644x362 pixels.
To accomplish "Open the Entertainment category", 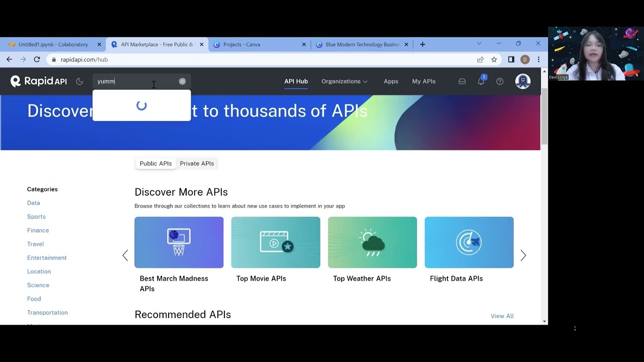I will [47, 258].
